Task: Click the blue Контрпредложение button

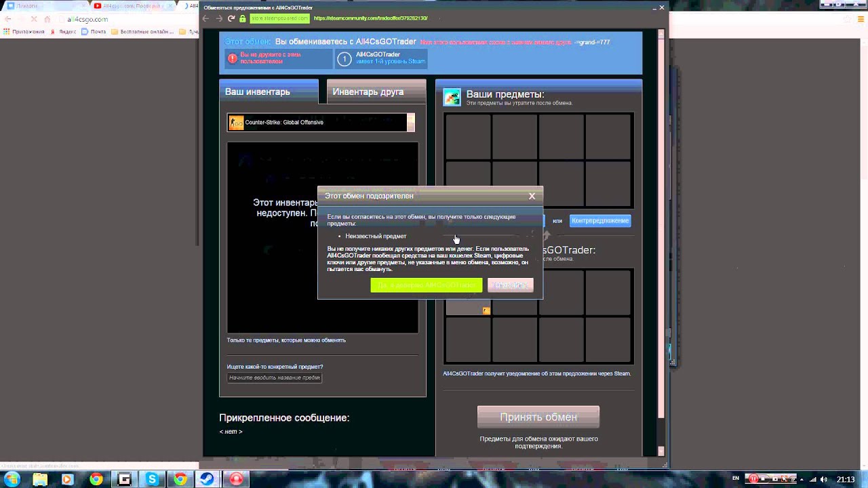Action: 600,220
